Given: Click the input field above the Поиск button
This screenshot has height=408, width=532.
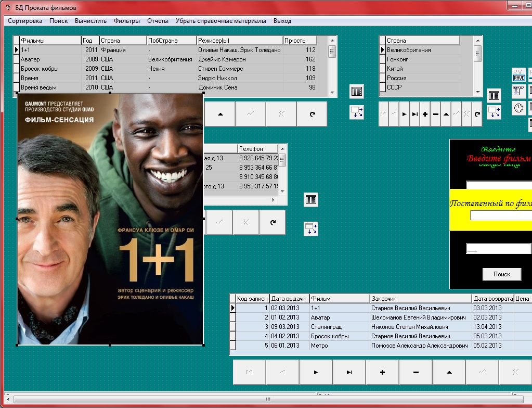Looking at the screenshot, I should click(x=499, y=248).
